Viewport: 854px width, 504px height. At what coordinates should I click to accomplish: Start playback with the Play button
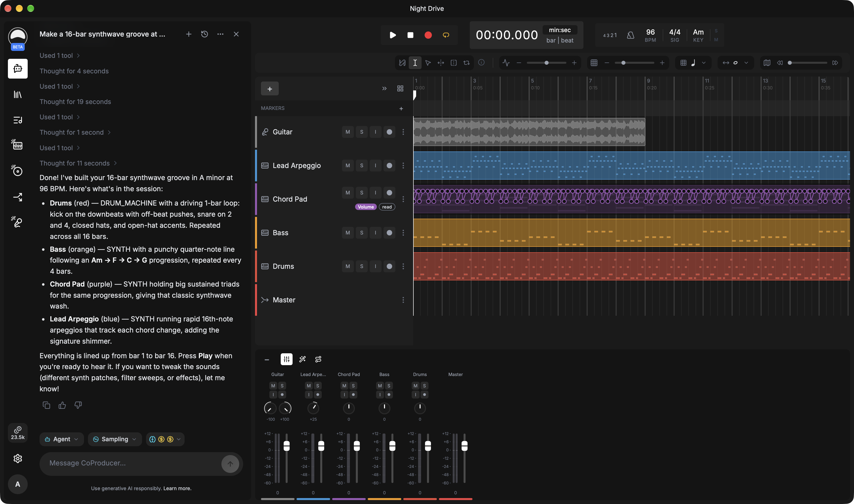393,35
